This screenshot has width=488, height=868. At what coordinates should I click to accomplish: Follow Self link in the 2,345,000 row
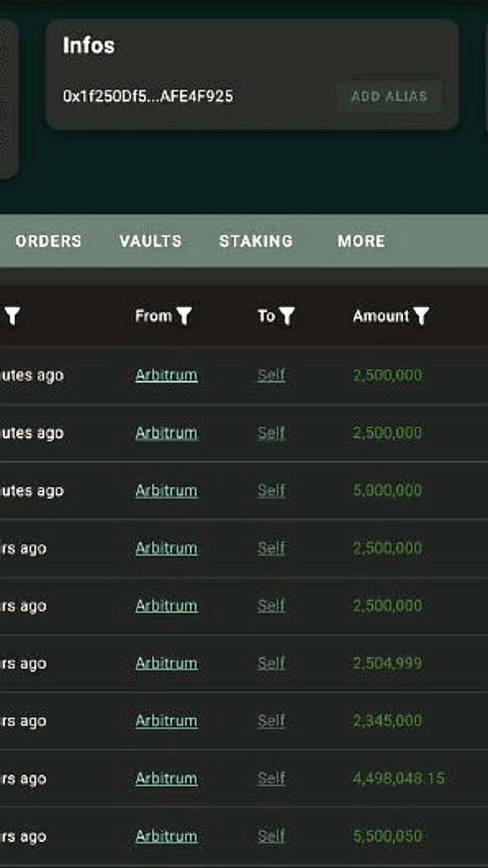point(271,721)
